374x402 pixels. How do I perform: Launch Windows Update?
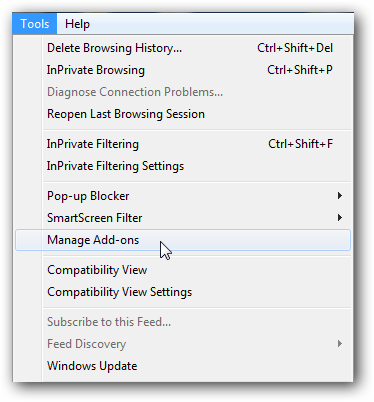point(183,366)
